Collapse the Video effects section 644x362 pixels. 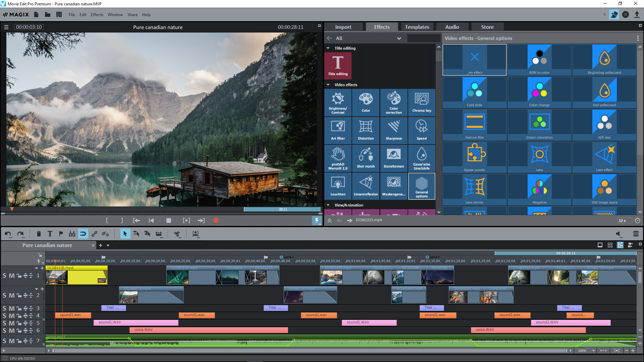pos(328,85)
